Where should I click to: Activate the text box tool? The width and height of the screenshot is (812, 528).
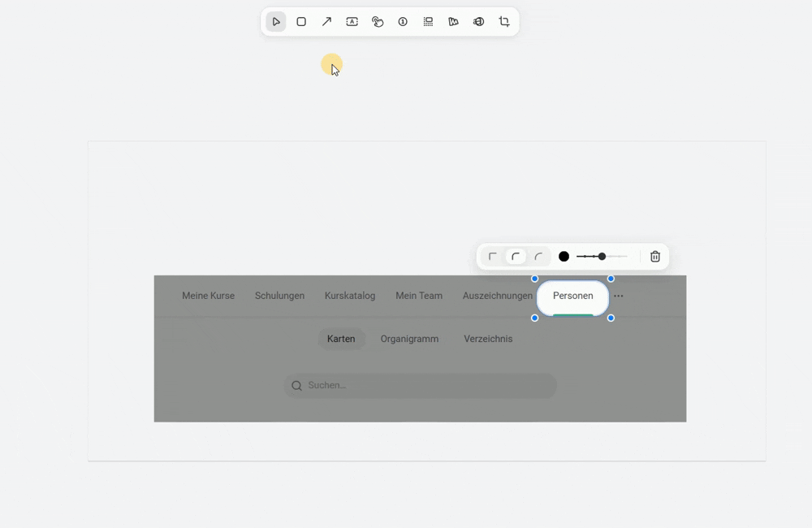[x=352, y=22]
